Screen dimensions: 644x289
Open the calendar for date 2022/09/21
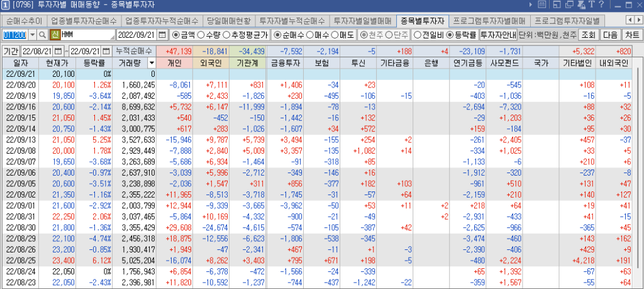[162, 35]
